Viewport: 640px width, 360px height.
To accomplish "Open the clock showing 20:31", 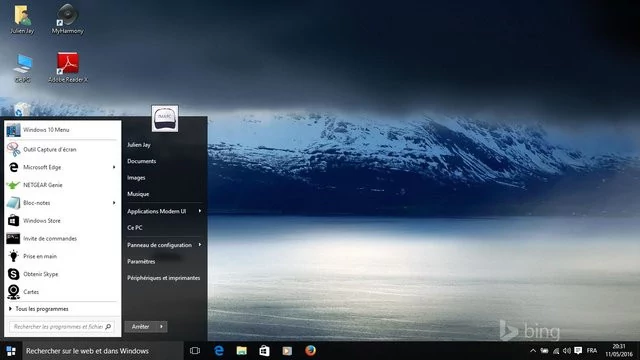I will coord(619,350).
